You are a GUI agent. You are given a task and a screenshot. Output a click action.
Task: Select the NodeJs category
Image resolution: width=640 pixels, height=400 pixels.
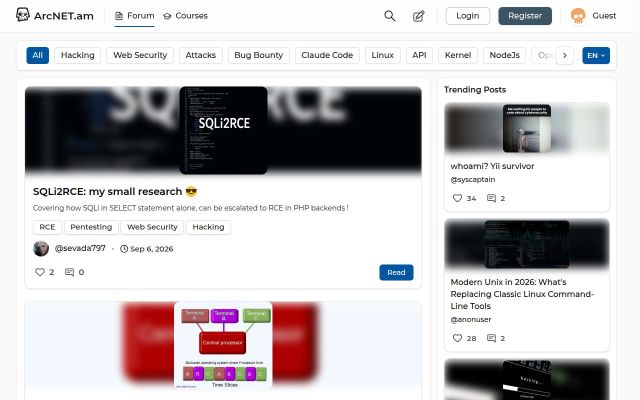pyautogui.click(x=504, y=56)
